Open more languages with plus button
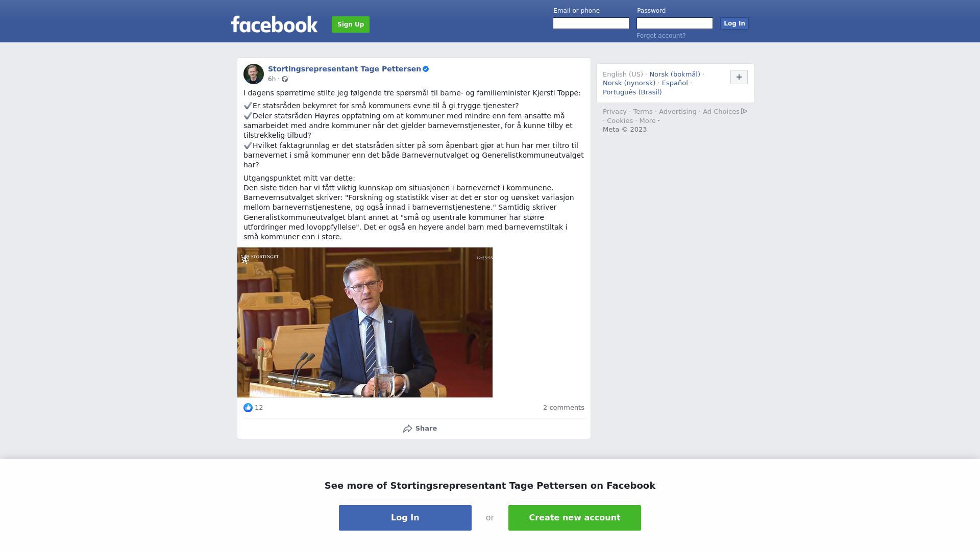The width and height of the screenshot is (980, 551). click(739, 77)
